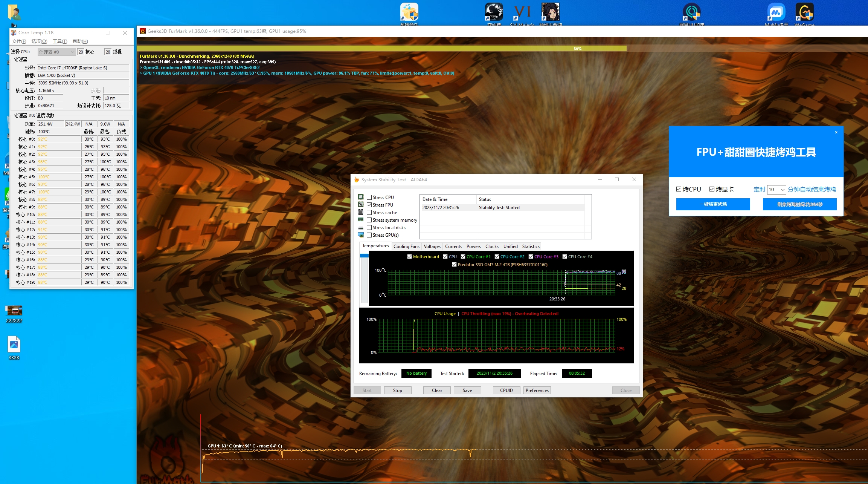868x484 pixels.
Task: Uncheck the Stress FPU checkbox
Action: [x=369, y=205]
